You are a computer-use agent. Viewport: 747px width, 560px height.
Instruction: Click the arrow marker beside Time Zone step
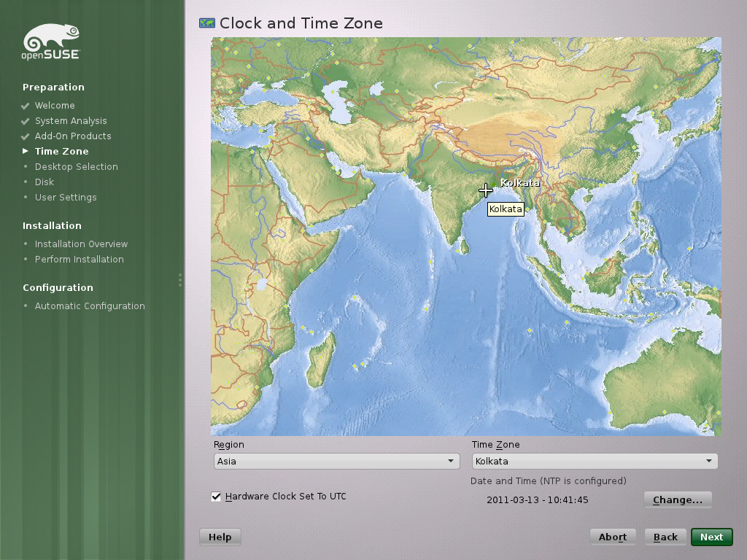pos(26,151)
